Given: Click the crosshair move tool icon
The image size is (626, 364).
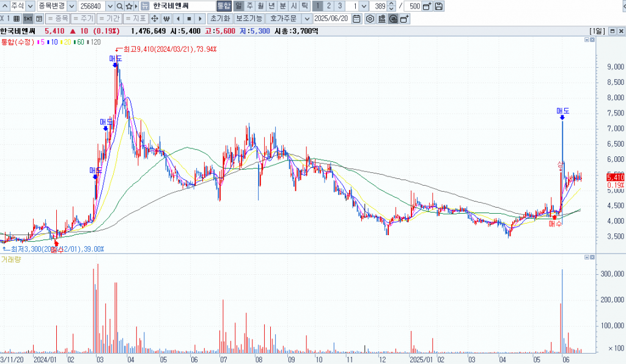Looking at the screenshot, I should (x=155, y=18).
